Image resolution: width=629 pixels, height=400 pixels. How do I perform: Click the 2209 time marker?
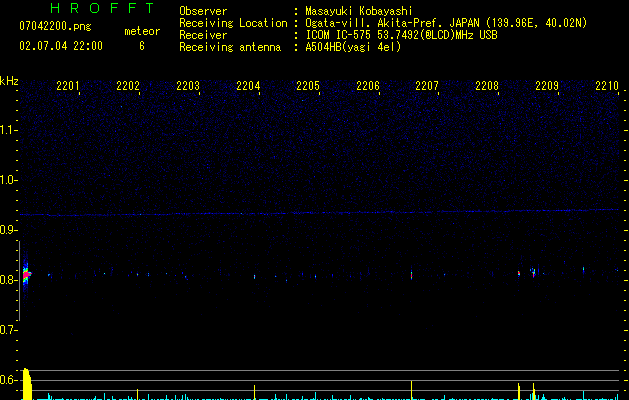[547, 86]
